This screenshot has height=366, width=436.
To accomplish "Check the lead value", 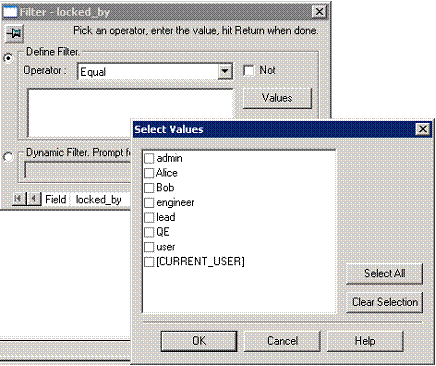I will coord(149,217).
